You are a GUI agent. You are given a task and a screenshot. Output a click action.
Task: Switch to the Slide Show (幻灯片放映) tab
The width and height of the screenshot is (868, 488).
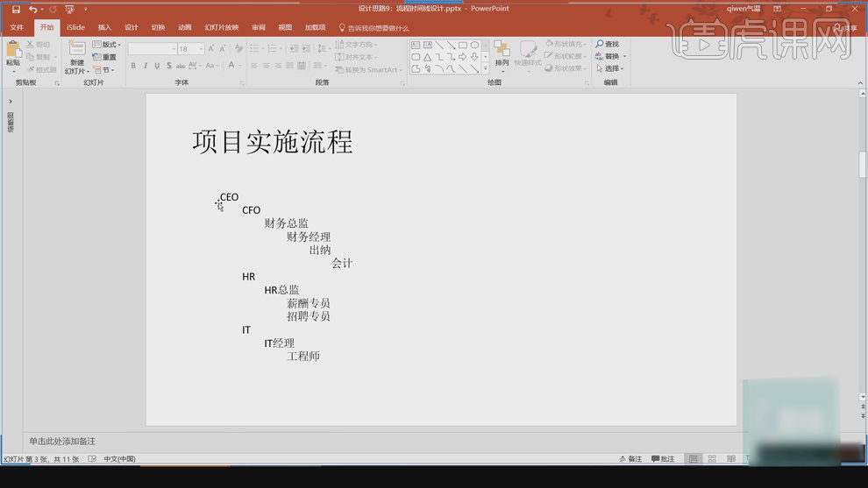(222, 27)
